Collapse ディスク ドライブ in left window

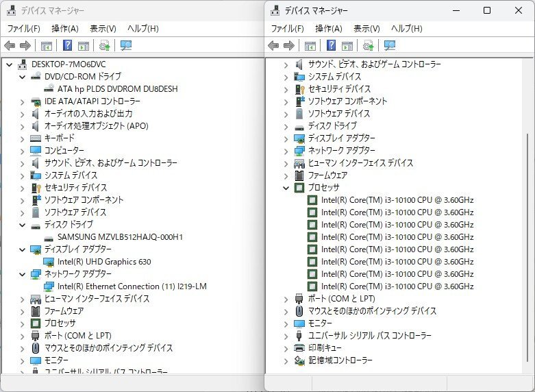23,225
